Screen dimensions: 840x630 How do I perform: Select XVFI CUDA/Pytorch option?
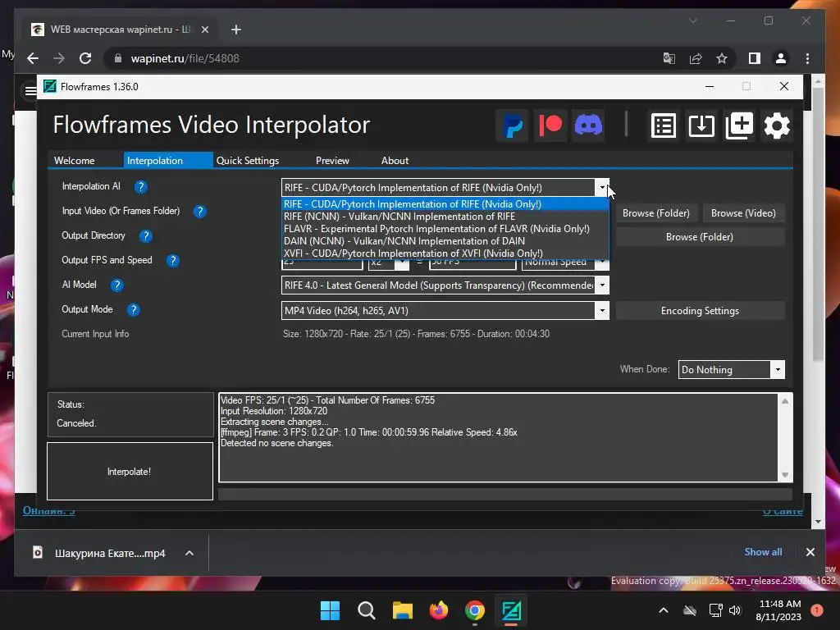click(x=445, y=253)
